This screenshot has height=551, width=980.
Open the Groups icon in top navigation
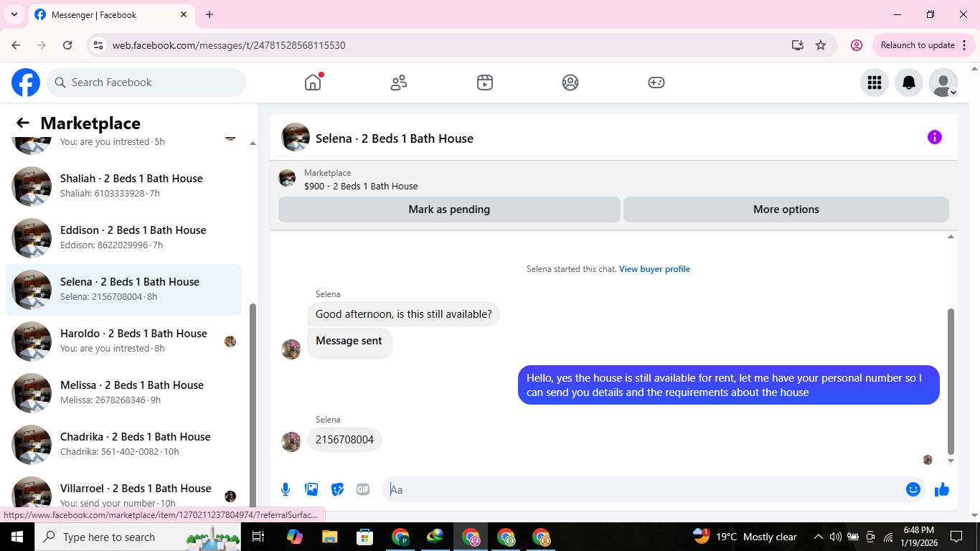point(570,83)
